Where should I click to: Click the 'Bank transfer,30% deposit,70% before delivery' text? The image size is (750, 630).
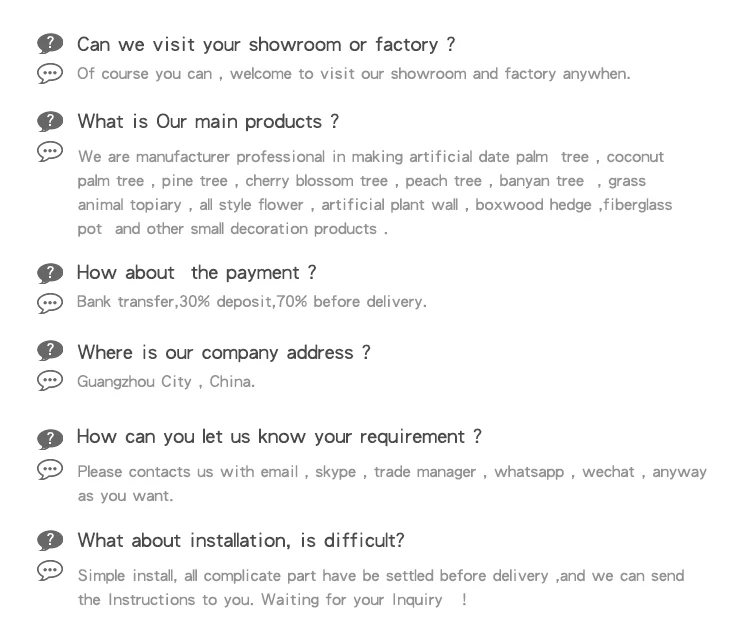252,302
